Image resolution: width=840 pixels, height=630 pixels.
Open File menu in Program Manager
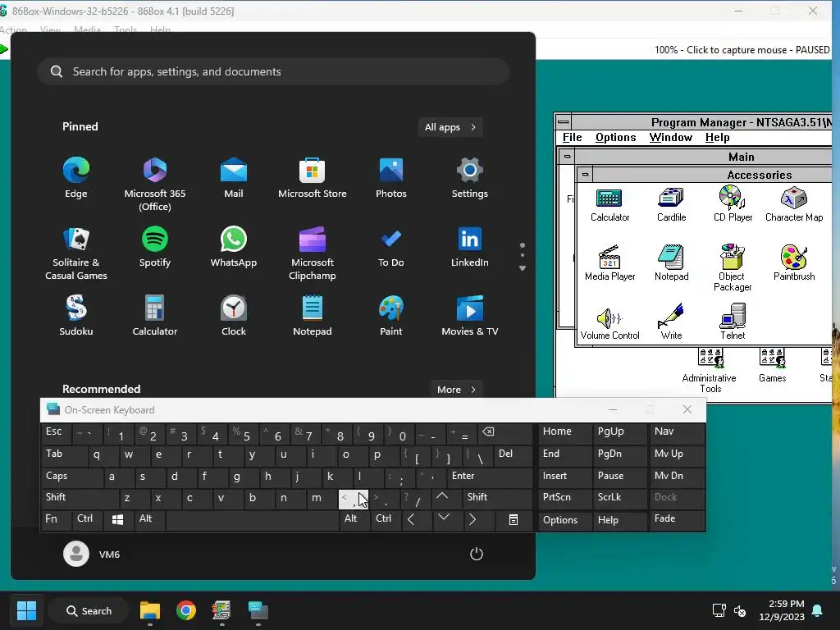572,137
